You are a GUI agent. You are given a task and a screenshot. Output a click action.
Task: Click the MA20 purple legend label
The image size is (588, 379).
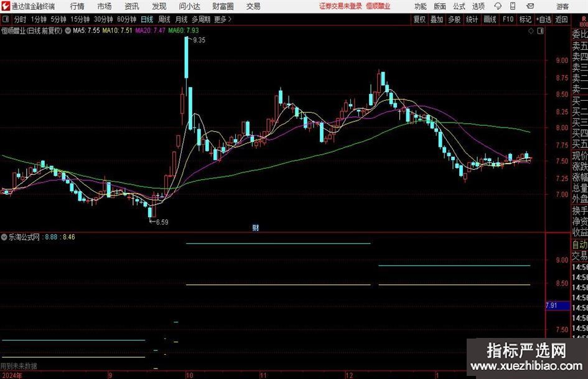click(x=149, y=30)
